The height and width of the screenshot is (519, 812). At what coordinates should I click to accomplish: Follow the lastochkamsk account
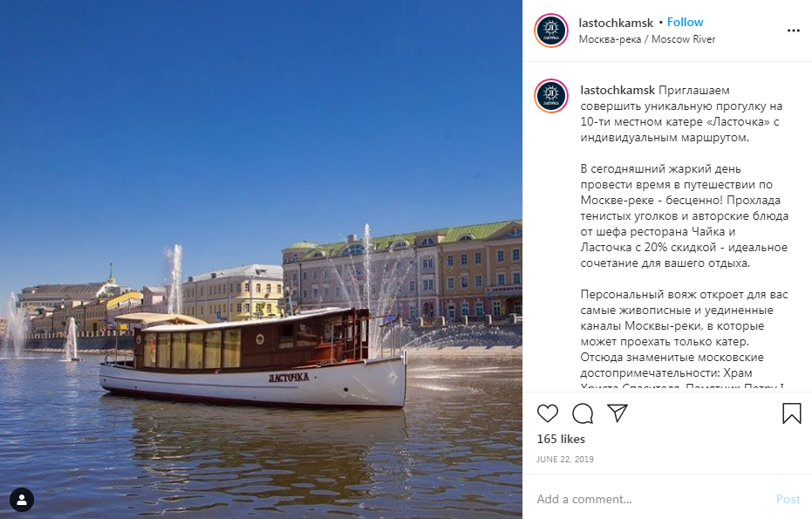[685, 23]
